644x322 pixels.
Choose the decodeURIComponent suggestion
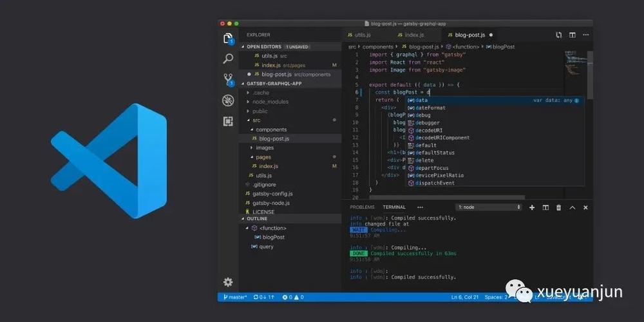point(495,138)
